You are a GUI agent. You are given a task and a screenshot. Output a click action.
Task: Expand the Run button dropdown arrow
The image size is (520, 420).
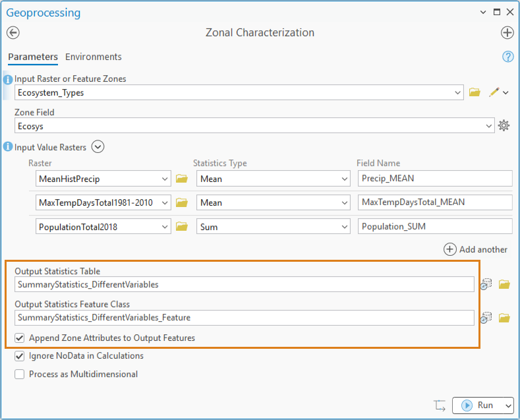(x=507, y=405)
